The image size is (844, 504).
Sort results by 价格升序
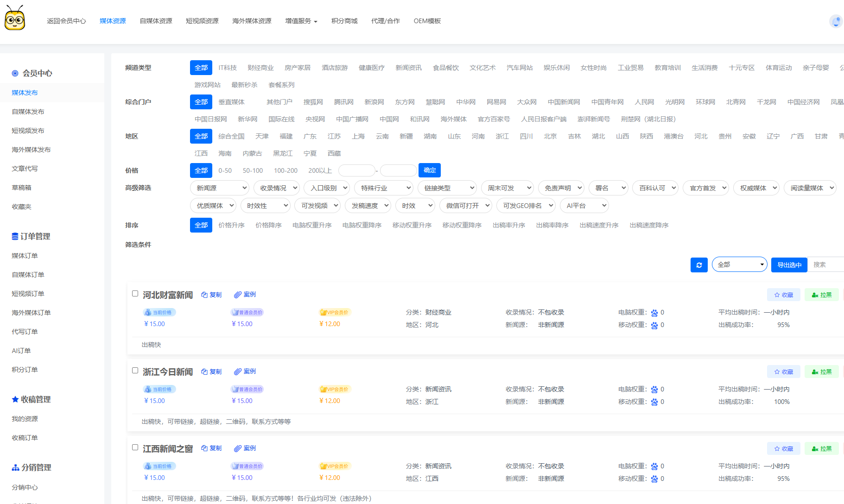[231, 225]
